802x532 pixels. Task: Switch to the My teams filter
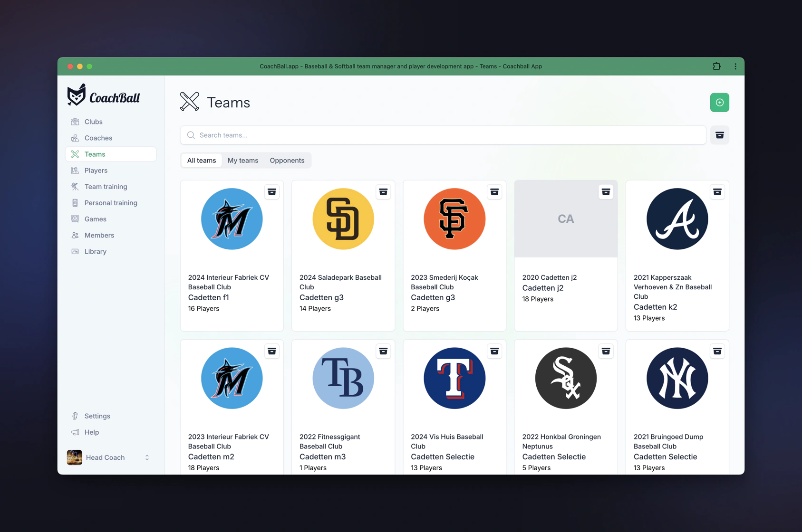point(242,160)
